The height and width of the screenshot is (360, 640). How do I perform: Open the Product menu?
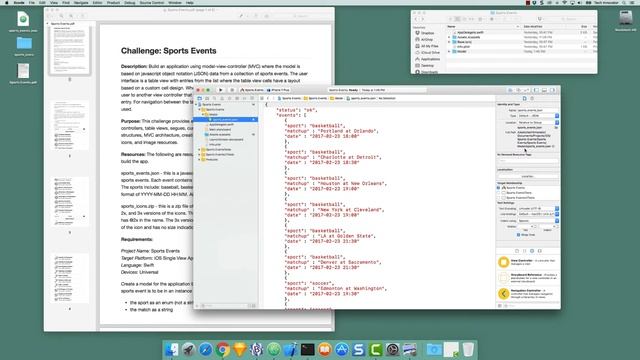[113, 2]
